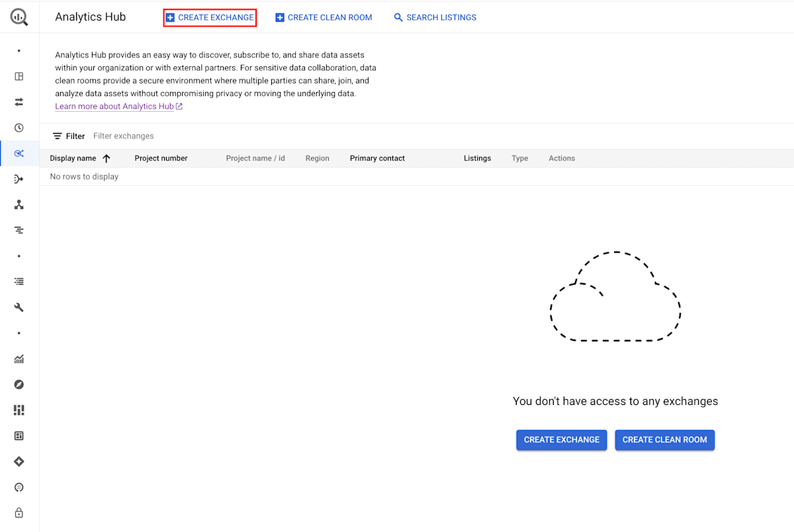Click the diamond sparkle sidebar icon
The height and width of the screenshot is (532, 794).
coord(19,462)
